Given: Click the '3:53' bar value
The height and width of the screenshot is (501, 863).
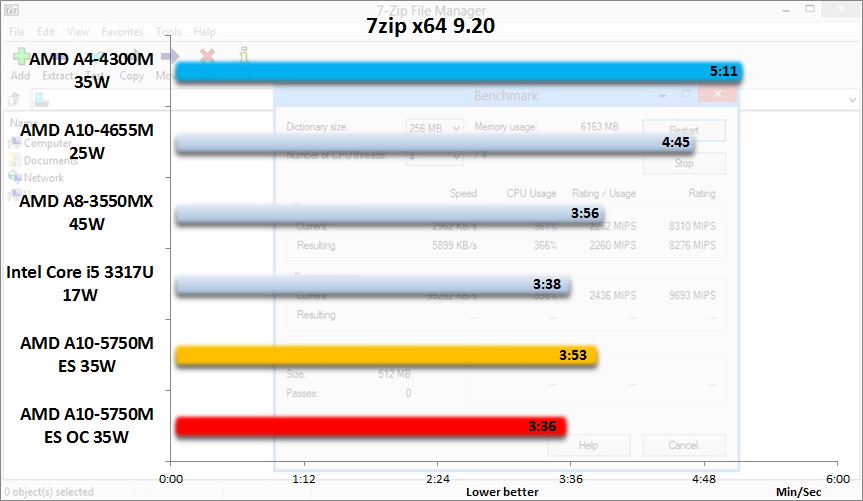Looking at the screenshot, I should (x=573, y=355).
